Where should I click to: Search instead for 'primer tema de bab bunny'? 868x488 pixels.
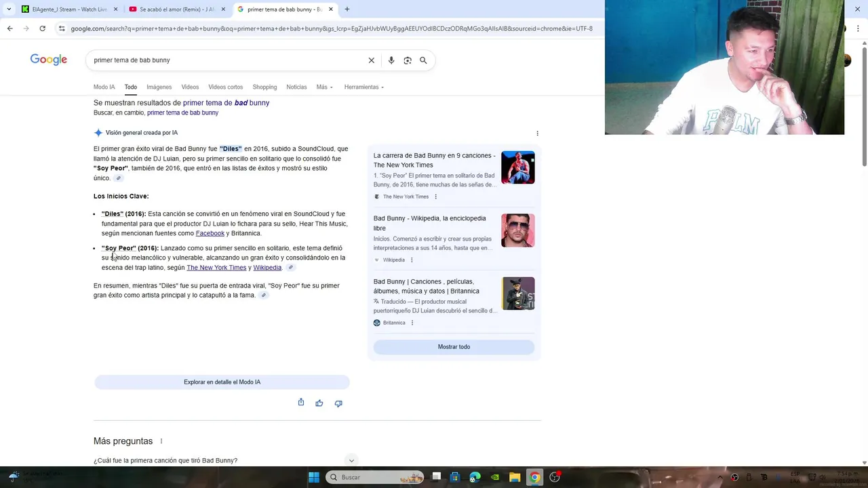pos(182,113)
